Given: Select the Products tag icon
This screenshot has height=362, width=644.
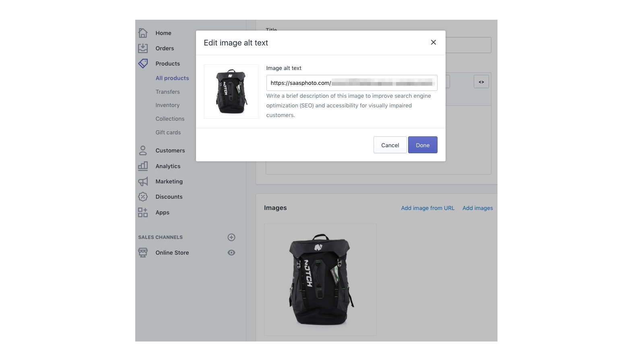Looking at the screenshot, I should 143,63.
